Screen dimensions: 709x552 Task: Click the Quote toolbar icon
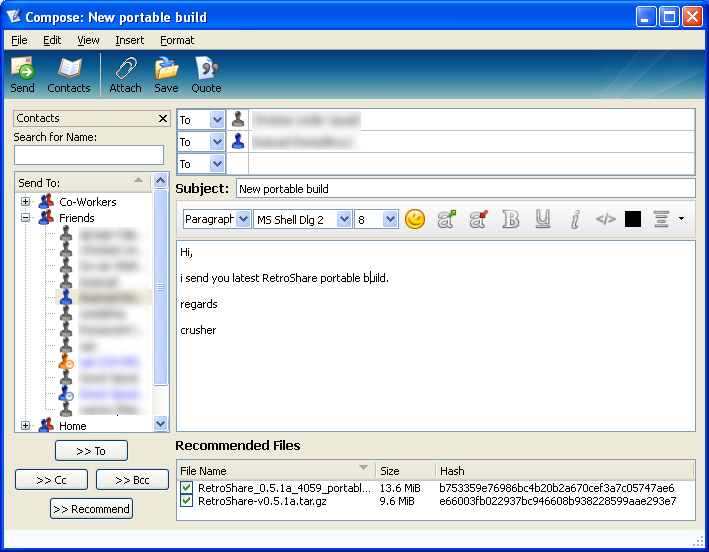coord(206,75)
